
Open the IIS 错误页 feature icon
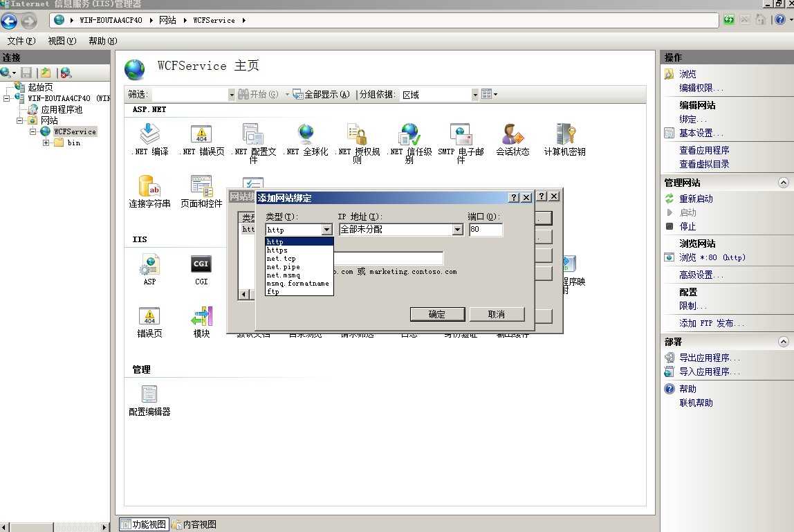(x=149, y=322)
